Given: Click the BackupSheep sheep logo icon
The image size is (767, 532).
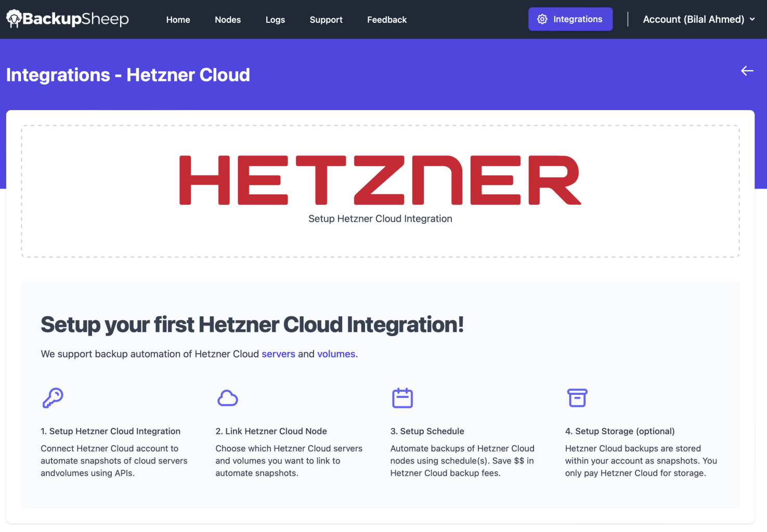Looking at the screenshot, I should pos(14,19).
